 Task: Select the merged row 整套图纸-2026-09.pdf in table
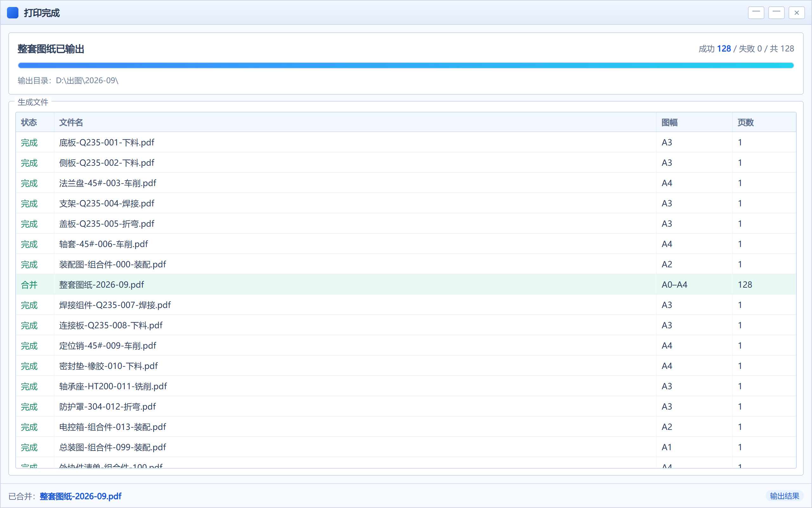406,284
